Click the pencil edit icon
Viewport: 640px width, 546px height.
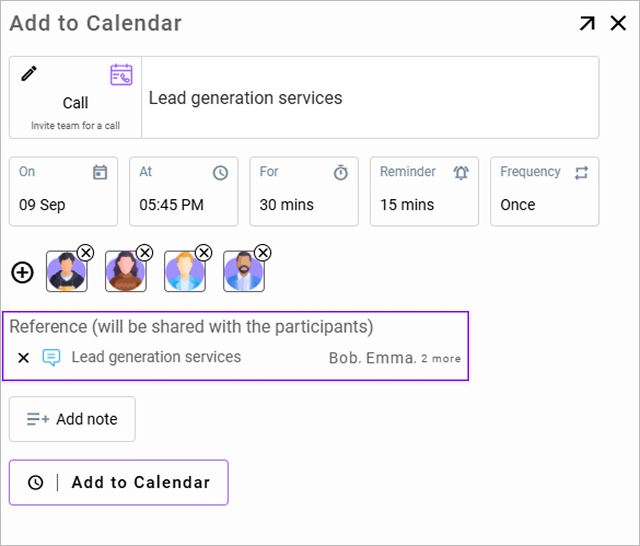(29, 74)
